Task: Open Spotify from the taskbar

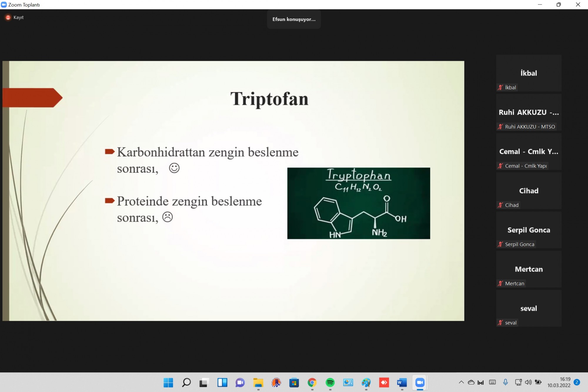Action: tap(330, 382)
